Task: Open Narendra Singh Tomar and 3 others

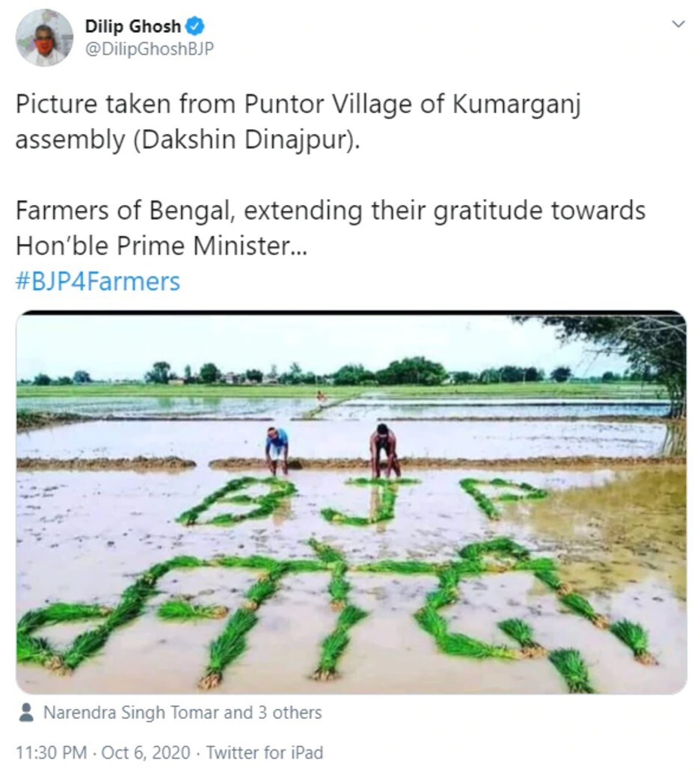Action: coord(182,712)
